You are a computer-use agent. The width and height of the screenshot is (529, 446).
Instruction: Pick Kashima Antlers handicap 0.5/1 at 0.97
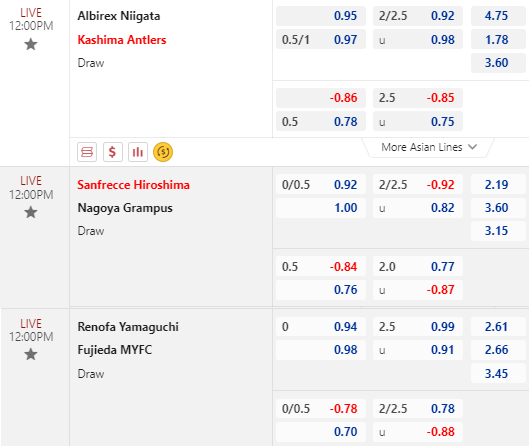321,39
